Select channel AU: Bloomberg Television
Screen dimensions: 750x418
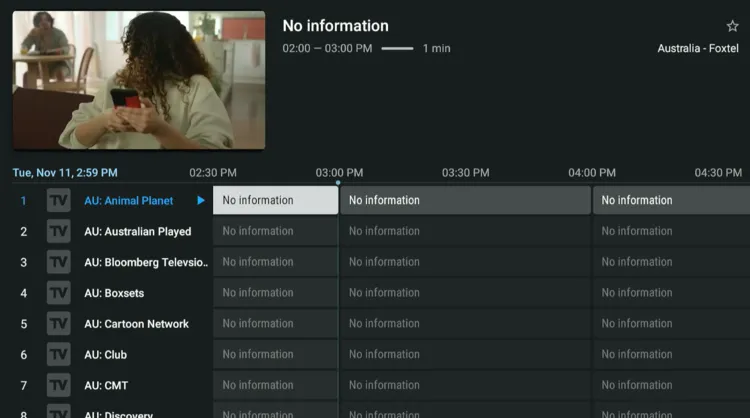point(146,262)
